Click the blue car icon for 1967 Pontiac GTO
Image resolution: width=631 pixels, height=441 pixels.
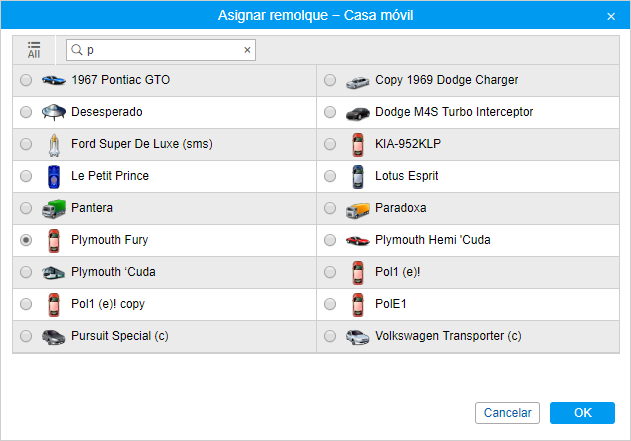point(53,80)
